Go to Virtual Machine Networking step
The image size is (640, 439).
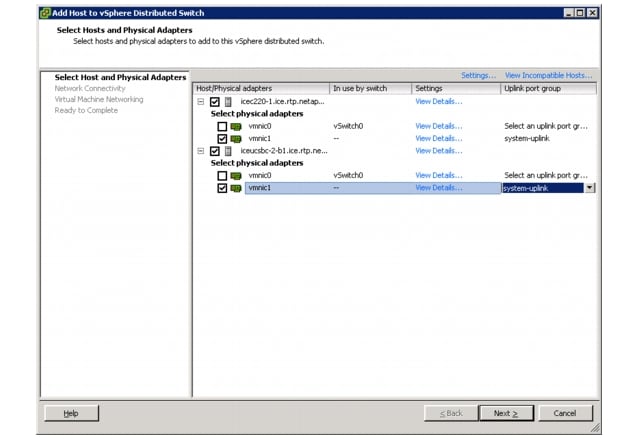(x=99, y=99)
